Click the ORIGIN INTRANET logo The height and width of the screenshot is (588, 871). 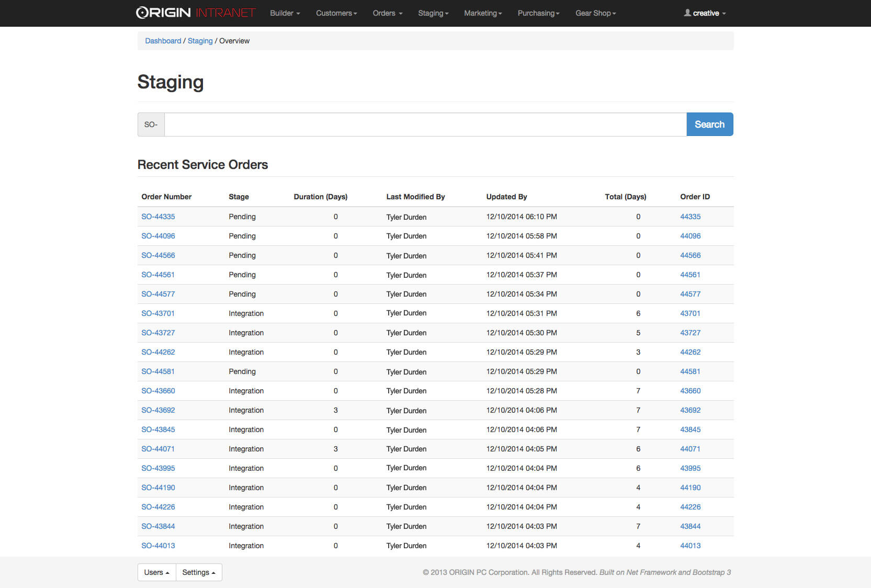click(196, 13)
